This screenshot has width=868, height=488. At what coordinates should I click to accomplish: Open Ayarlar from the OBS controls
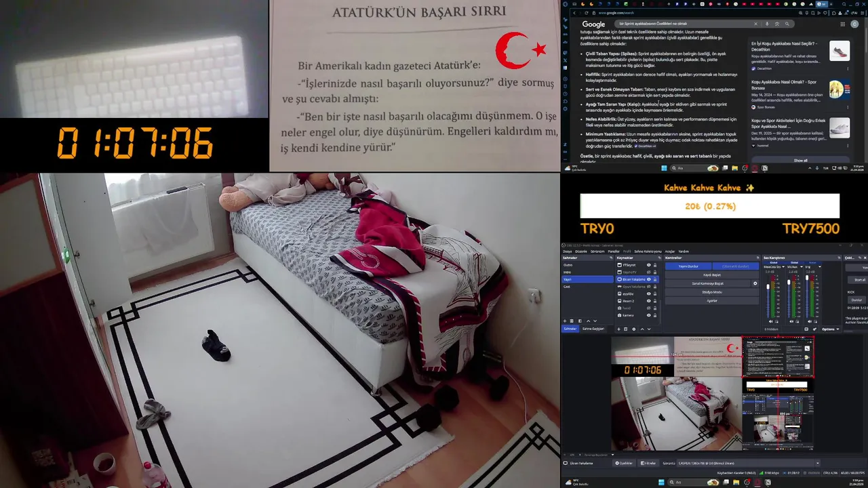click(x=712, y=301)
